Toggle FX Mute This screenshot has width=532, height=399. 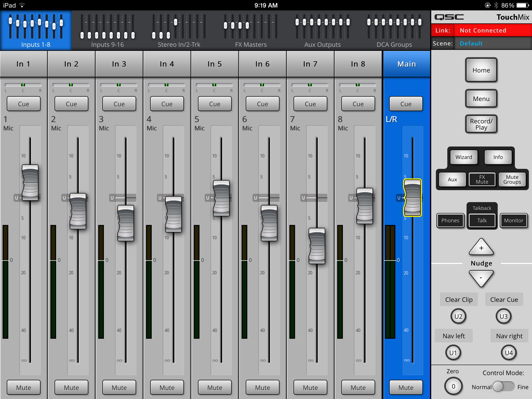(x=482, y=179)
